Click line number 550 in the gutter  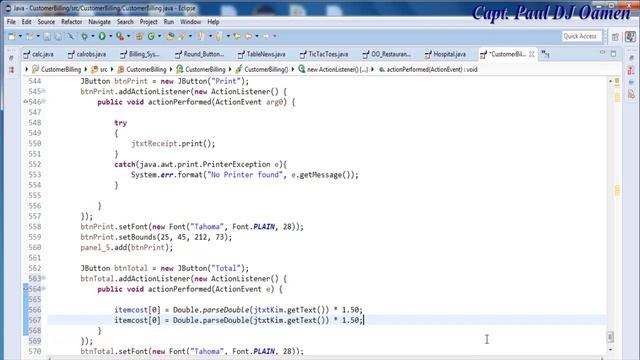click(35, 144)
